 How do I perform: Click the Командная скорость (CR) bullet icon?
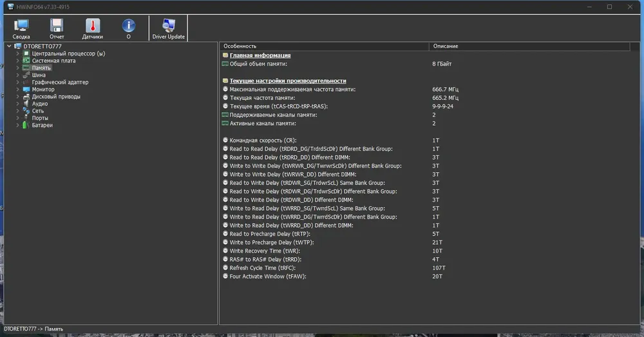(225, 140)
